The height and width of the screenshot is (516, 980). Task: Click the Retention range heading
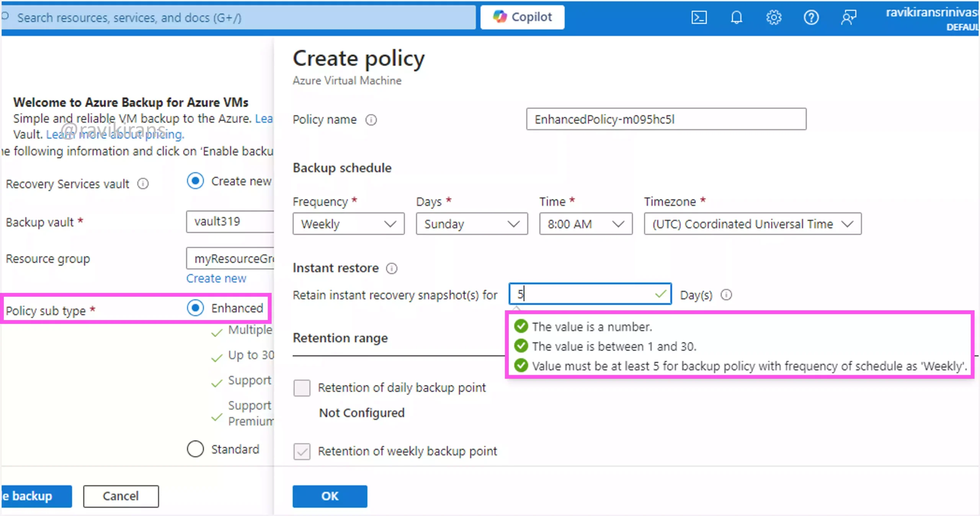[340, 338]
